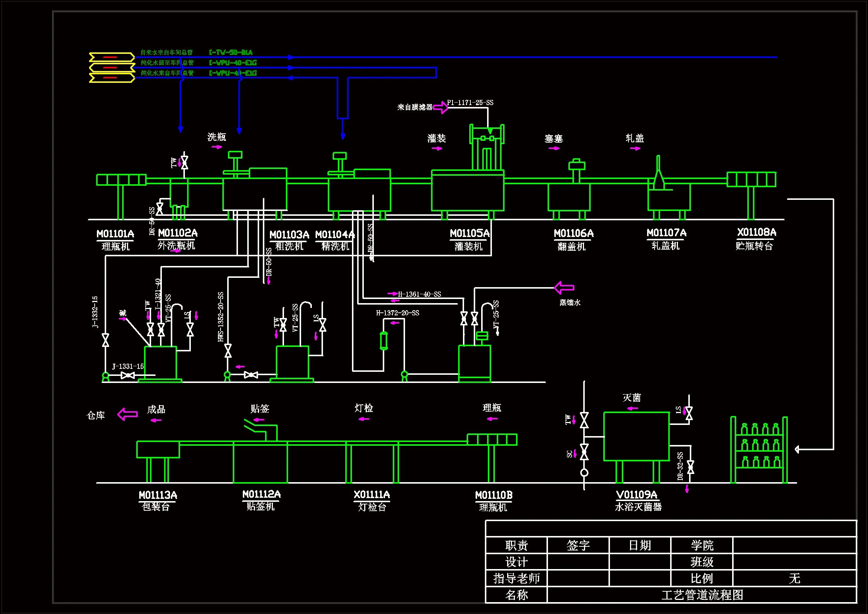
Task: Click the P1-1171-25-SS pipe label
Action: click(470, 103)
